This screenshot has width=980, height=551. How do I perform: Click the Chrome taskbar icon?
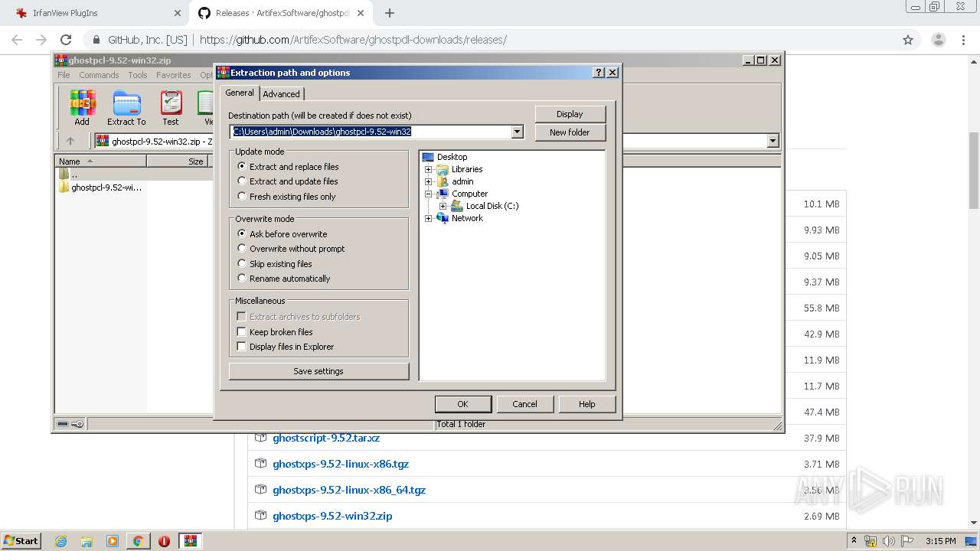138,541
